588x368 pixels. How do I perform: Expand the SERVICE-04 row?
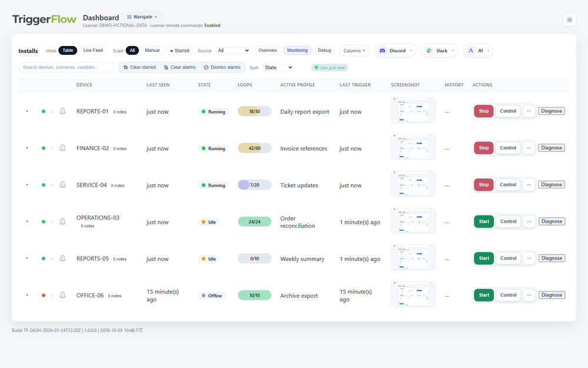[x=28, y=185]
